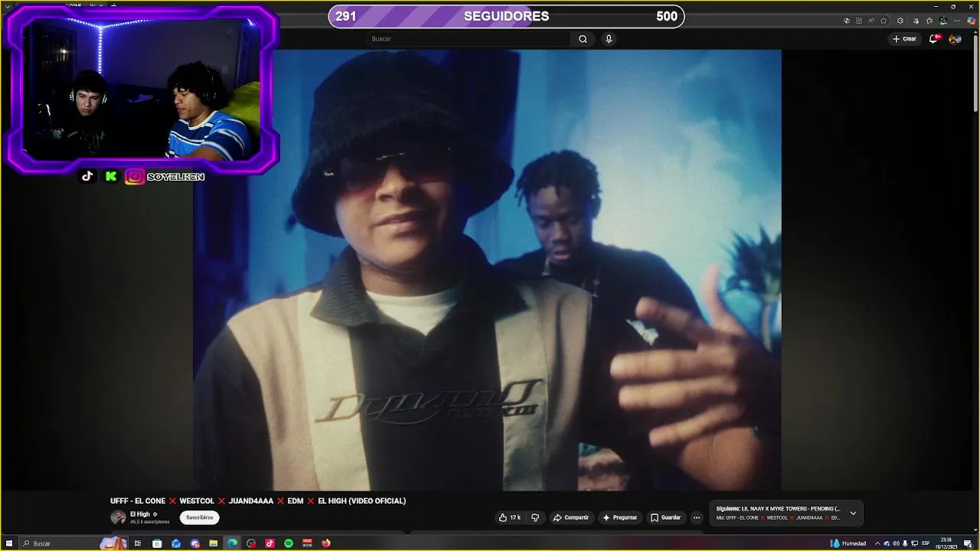
Task: Subscribe with the Suscribirse button
Action: coord(200,517)
